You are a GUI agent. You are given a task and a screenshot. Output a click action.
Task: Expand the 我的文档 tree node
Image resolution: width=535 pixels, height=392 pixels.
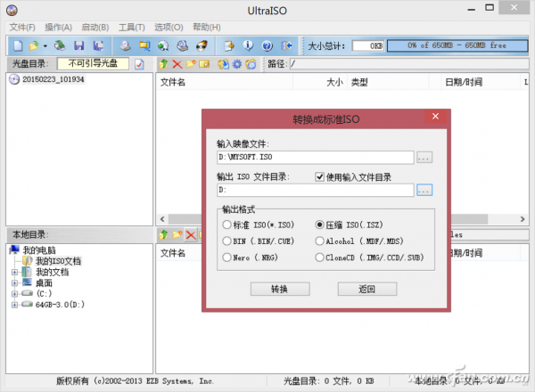pos(14,273)
